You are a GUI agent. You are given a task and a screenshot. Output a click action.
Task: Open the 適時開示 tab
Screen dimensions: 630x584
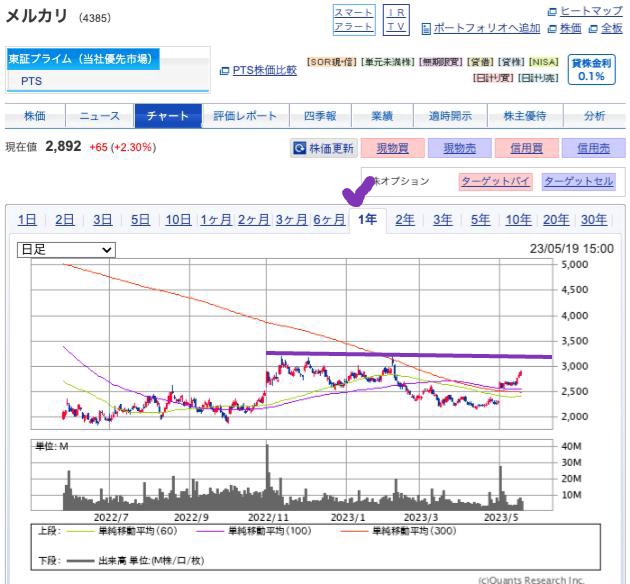[x=450, y=116]
